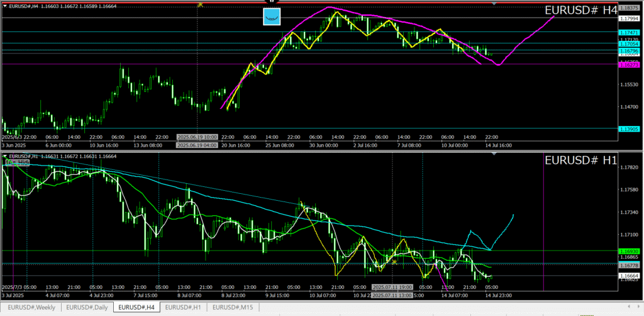Click the 1.15530 price scale value

[x=629, y=84]
